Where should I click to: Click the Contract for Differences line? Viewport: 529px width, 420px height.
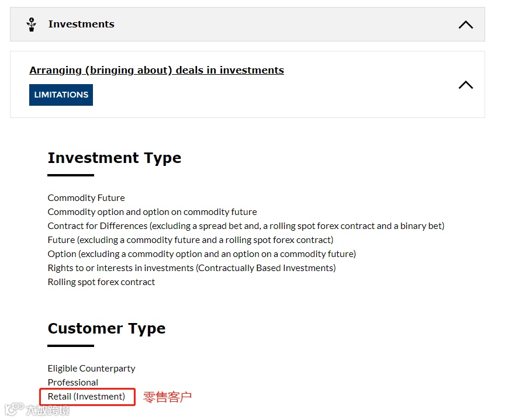(x=246, y=226)
